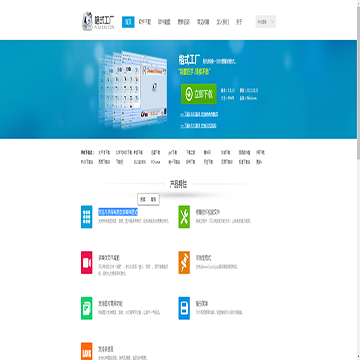Click the Format Factory logo
Viewport: 360px width, 360px height.
pyautogui.click(x=98, y=21)
